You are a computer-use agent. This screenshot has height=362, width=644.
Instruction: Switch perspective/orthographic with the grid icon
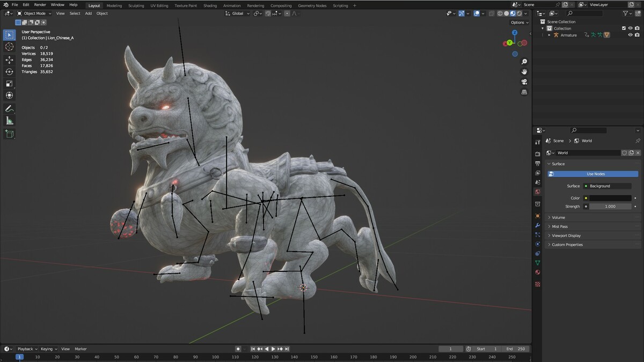(524, 92)
